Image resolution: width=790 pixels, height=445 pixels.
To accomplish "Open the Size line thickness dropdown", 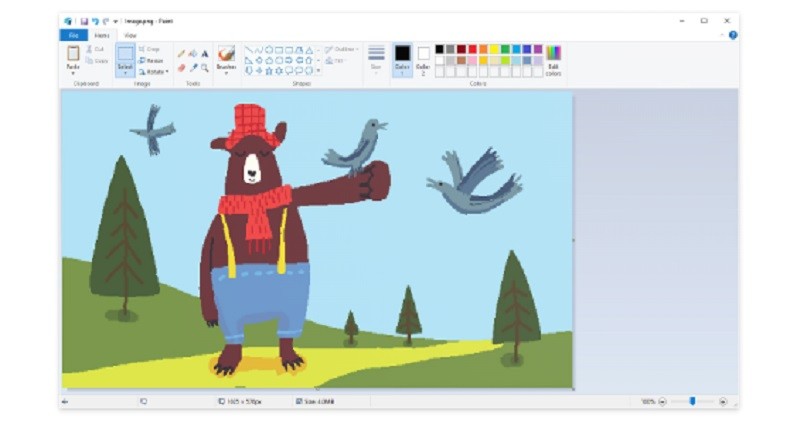I will (x=376, y=70).
